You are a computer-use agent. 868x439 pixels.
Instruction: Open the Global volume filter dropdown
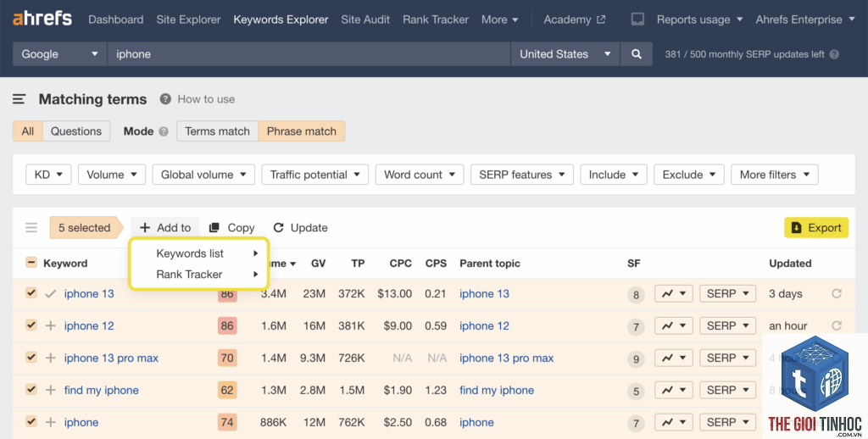coord(203,175)
